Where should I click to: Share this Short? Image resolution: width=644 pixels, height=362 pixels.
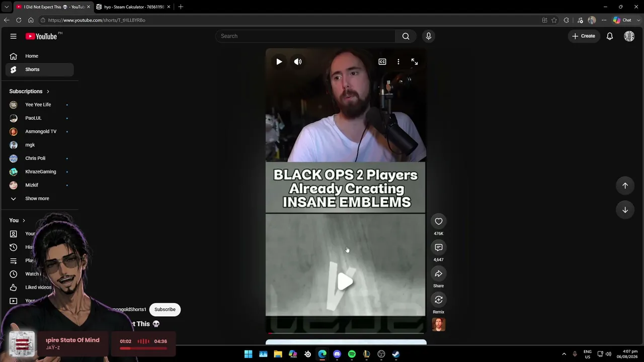click(439, 274)
